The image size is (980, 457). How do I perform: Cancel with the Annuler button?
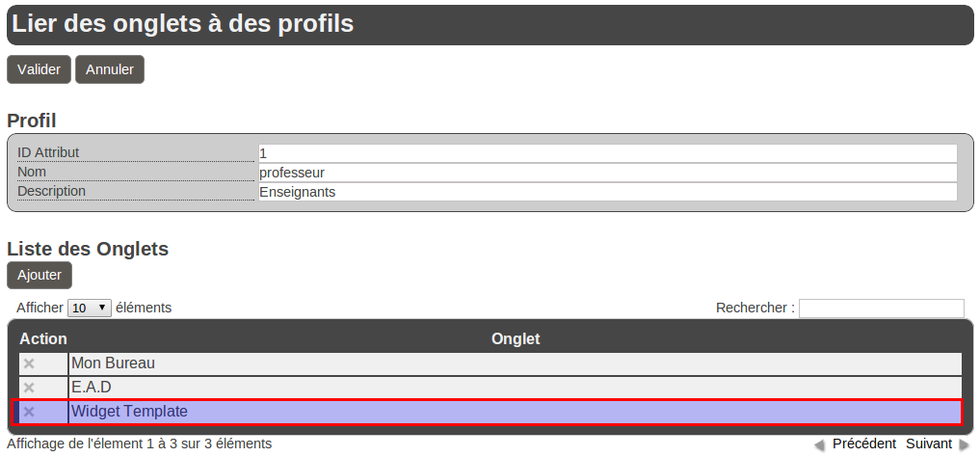tap(110, 69)
